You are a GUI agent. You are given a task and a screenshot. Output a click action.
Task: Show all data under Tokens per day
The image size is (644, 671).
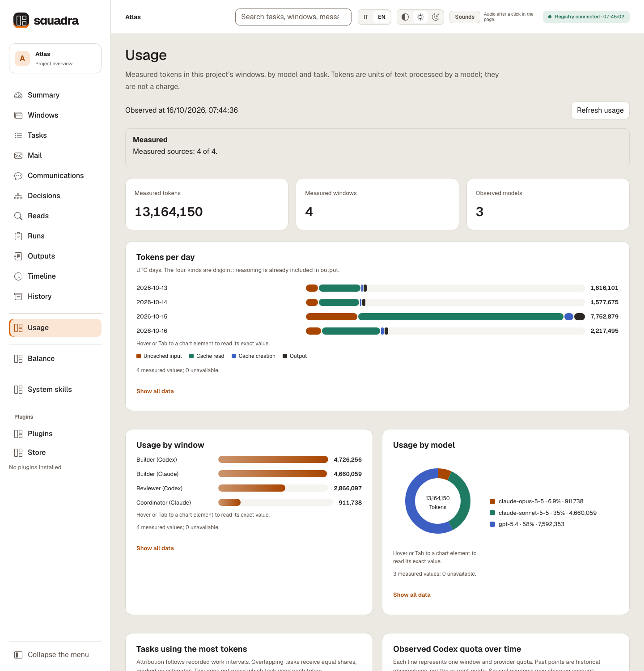click(155, 391)
